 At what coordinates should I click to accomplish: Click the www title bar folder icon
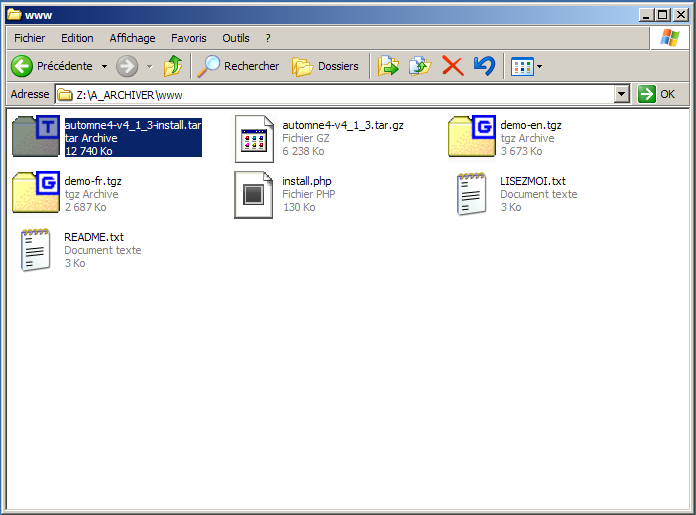[x=14, y=15]
